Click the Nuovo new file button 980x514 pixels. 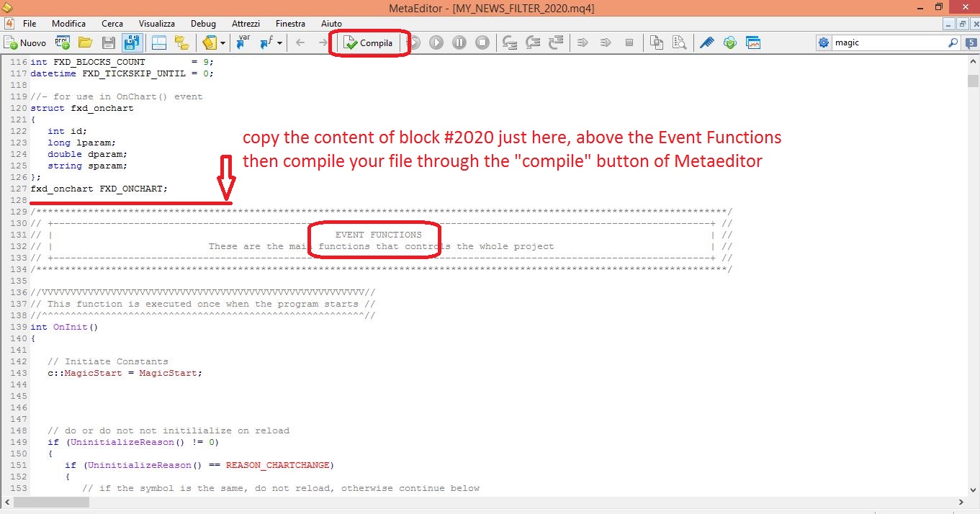[x=25, y=43]
